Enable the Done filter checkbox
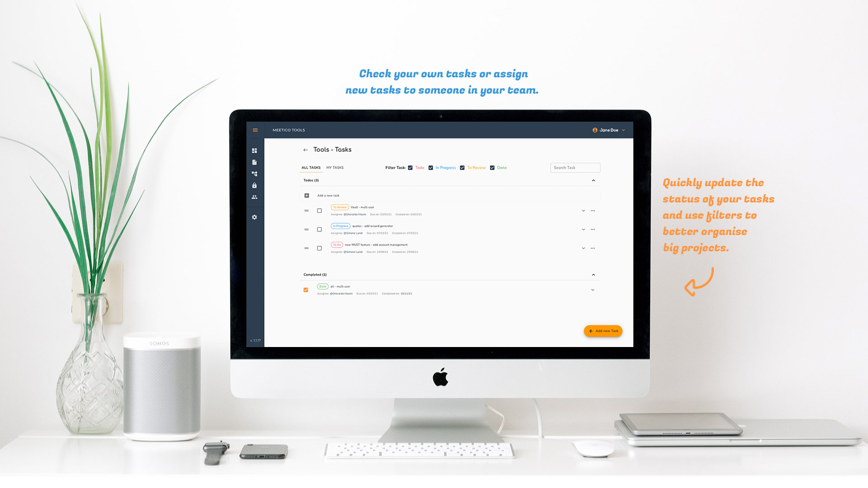The height and width of the screenshot is (488, 868). 492,168
